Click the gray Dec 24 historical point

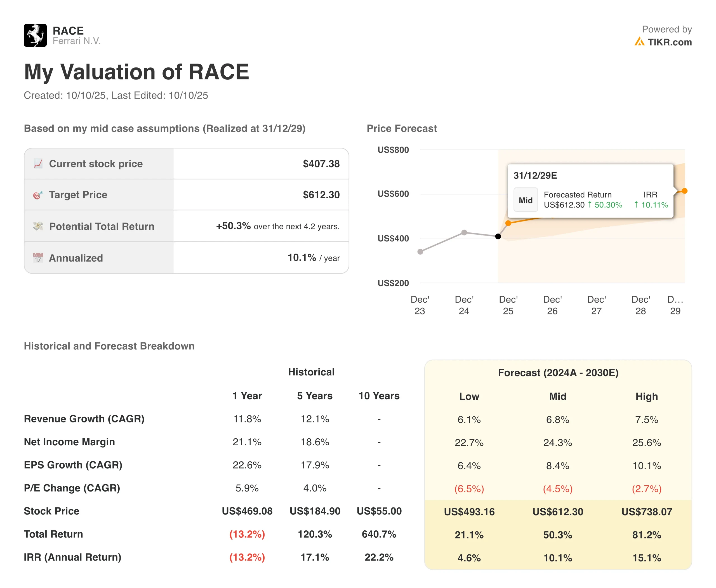[x=464, y=232]
